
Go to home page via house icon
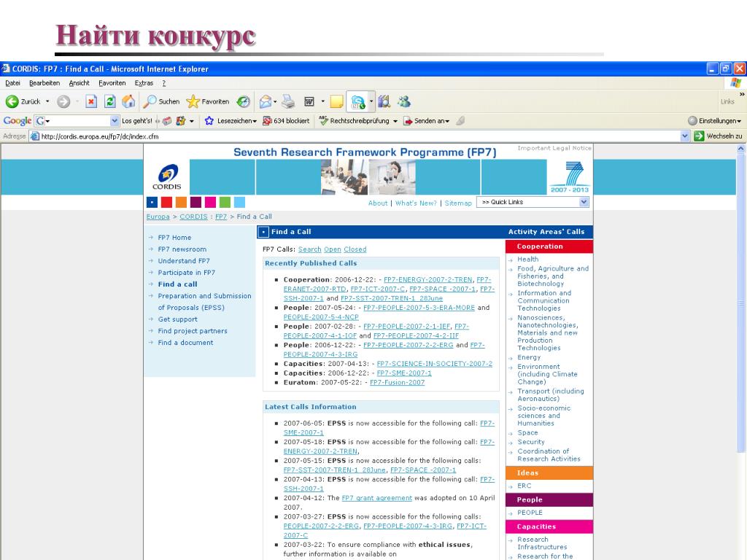click(x=128, y=101)
